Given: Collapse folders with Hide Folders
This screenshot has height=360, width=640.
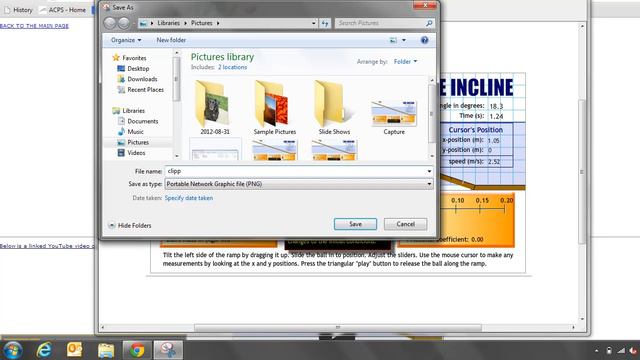Looking at the screenshot, I should point(130,225).
